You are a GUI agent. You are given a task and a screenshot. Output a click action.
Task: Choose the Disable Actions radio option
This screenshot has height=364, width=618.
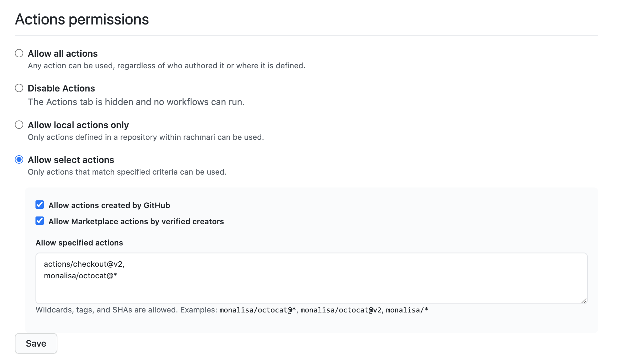(19, 88)
